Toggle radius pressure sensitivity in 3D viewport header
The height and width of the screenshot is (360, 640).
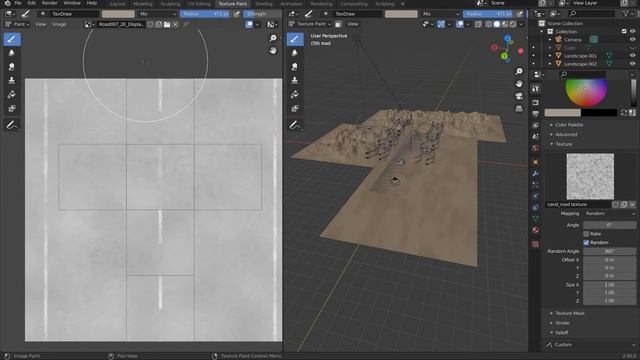[x=519, y=14]
